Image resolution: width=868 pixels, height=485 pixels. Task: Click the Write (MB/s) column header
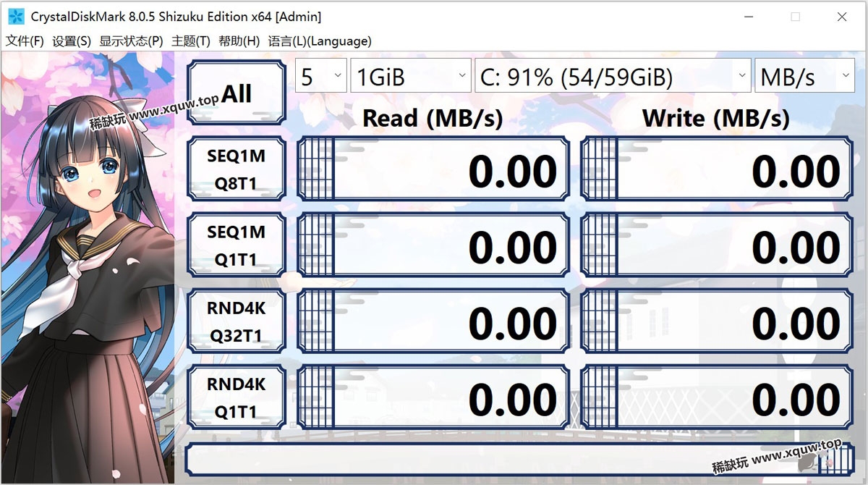click(715, 118)
